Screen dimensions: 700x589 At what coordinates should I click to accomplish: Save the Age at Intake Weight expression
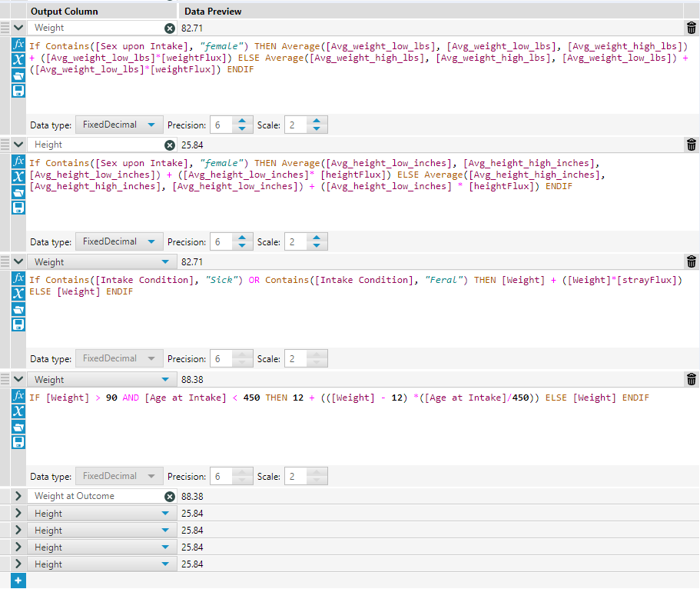pos(18,442)
